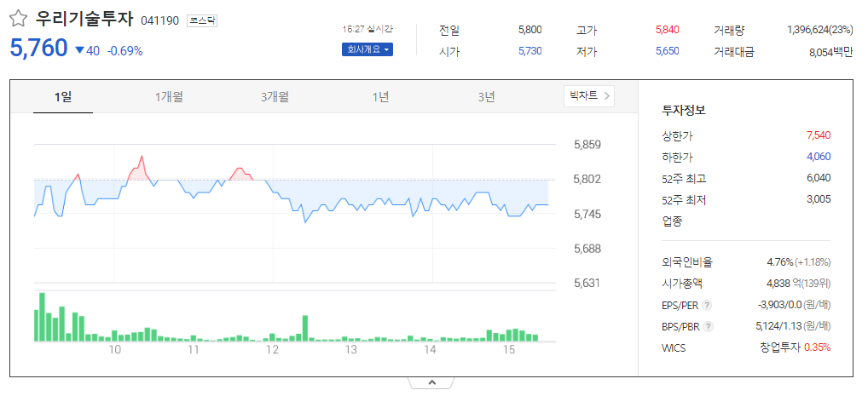Viewport: 868px width, 396px height.
Task: Open the 회사개요 dropdown
Action: click(367, 49)
